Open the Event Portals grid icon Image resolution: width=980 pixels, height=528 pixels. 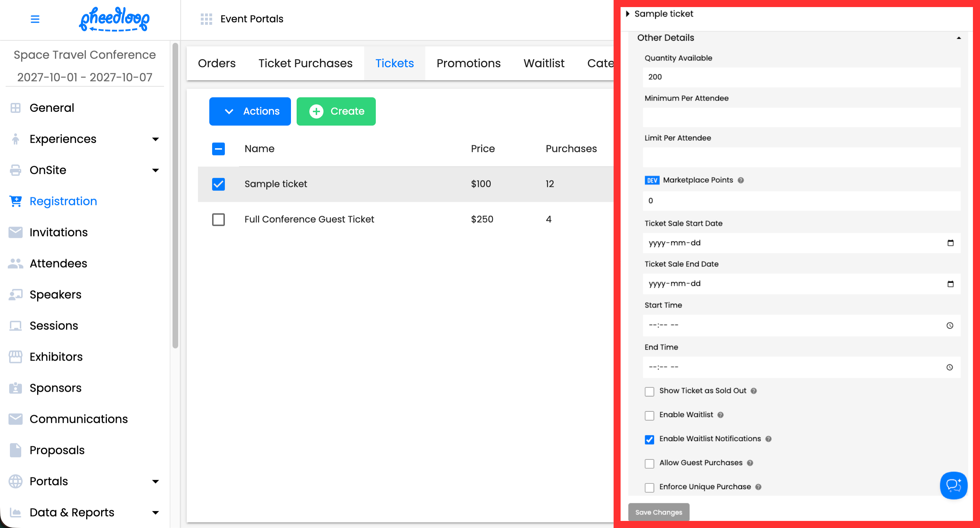(x=206, y=19)
